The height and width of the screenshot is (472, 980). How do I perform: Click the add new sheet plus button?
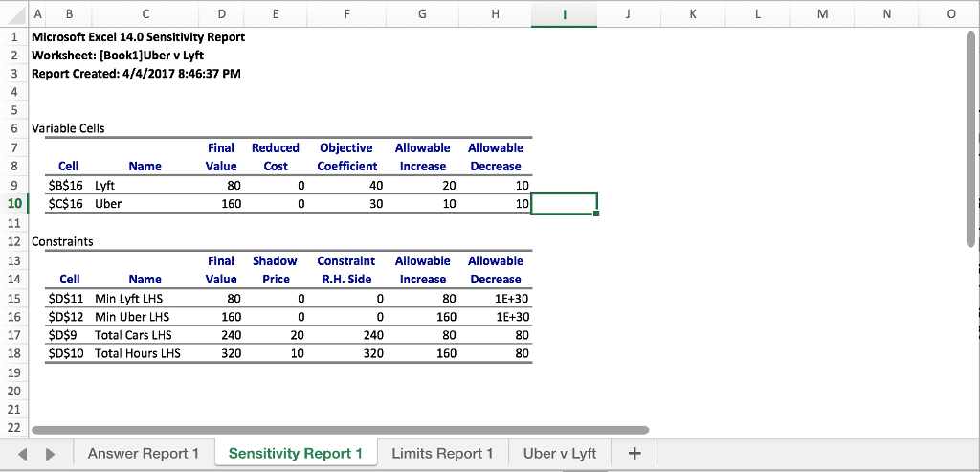click(x=635, y=453)
